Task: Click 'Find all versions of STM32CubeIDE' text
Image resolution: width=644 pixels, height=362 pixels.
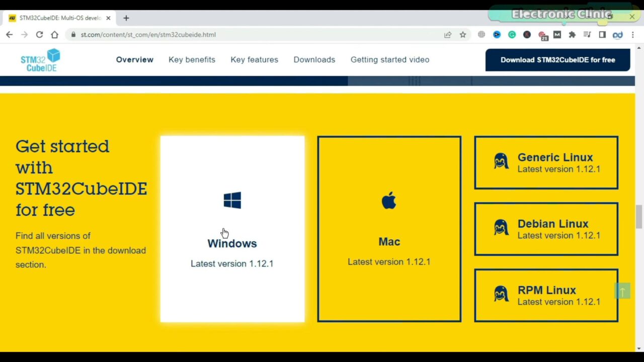Action: click(x=80, y=250)
